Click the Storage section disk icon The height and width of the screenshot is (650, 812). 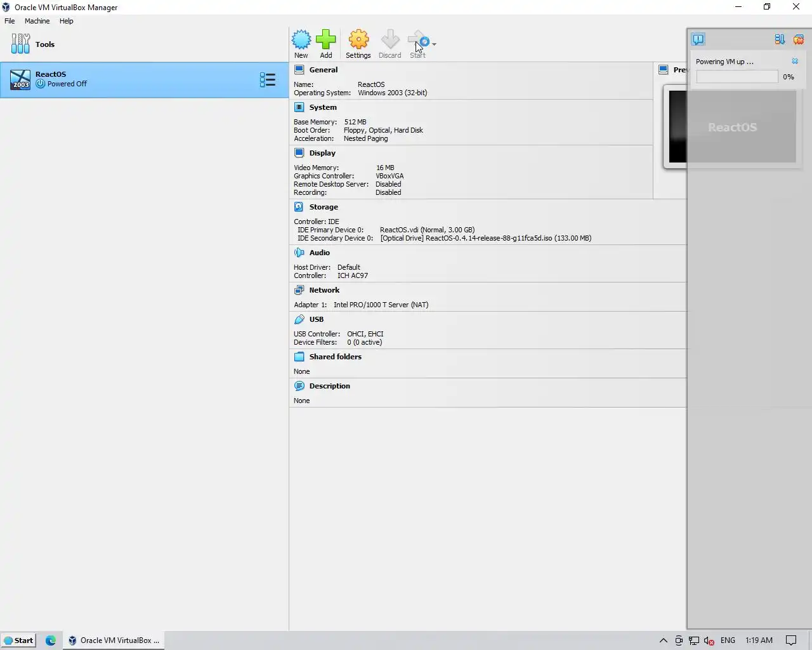tap(299, 207)
